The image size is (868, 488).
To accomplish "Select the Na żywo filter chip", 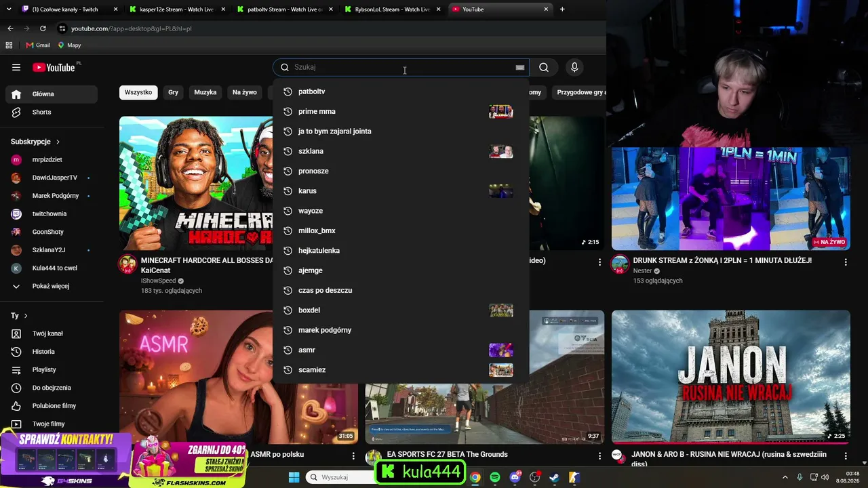I will tap(245, 92).
